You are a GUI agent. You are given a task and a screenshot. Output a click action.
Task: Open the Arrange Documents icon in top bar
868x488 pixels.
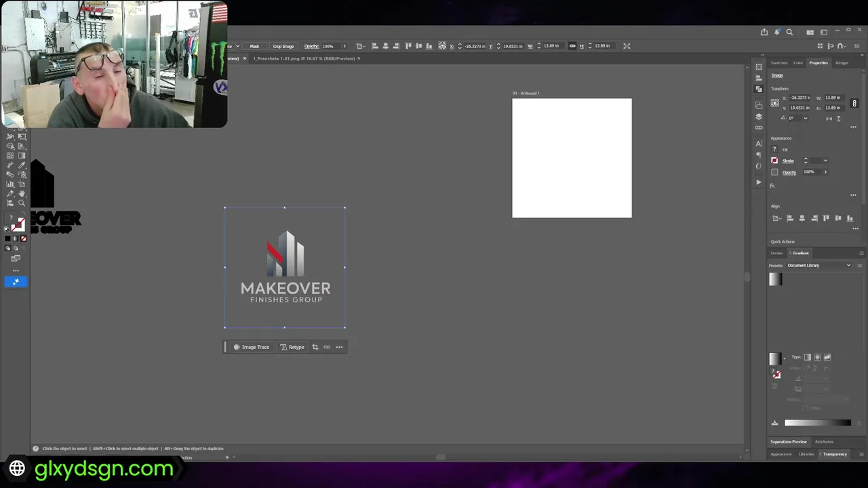[x=810, y=32]
